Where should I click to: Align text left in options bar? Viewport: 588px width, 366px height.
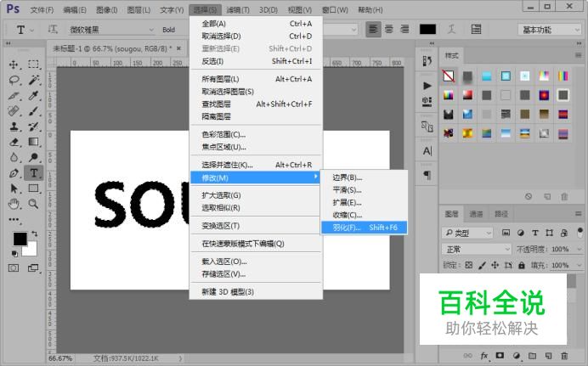click(x=373, y=29)
